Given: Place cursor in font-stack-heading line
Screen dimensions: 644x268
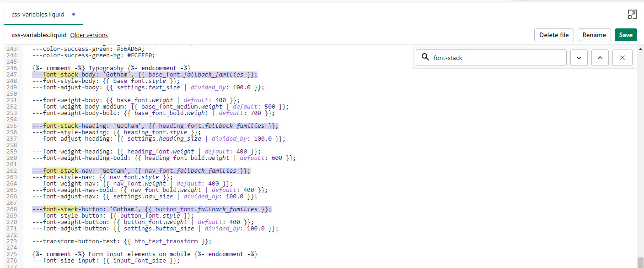Looking at the screenshot, I should point(155,126).
